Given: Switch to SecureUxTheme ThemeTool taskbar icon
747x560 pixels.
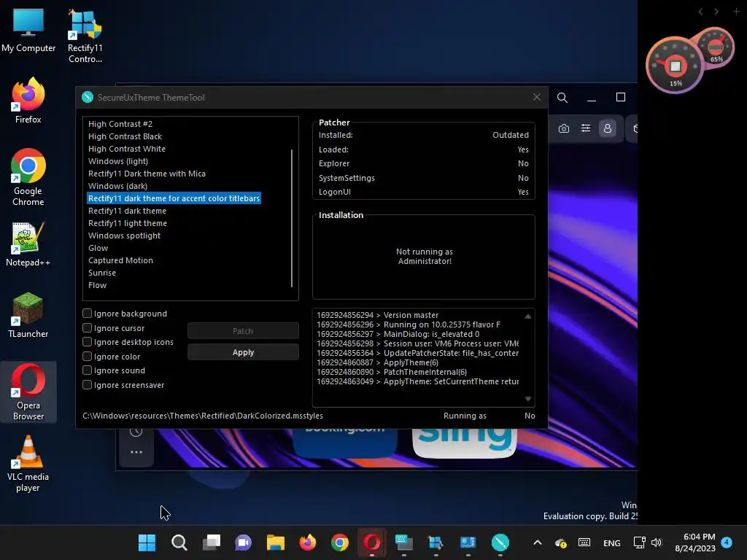Looking at the screenshot, I should [500, 542].
